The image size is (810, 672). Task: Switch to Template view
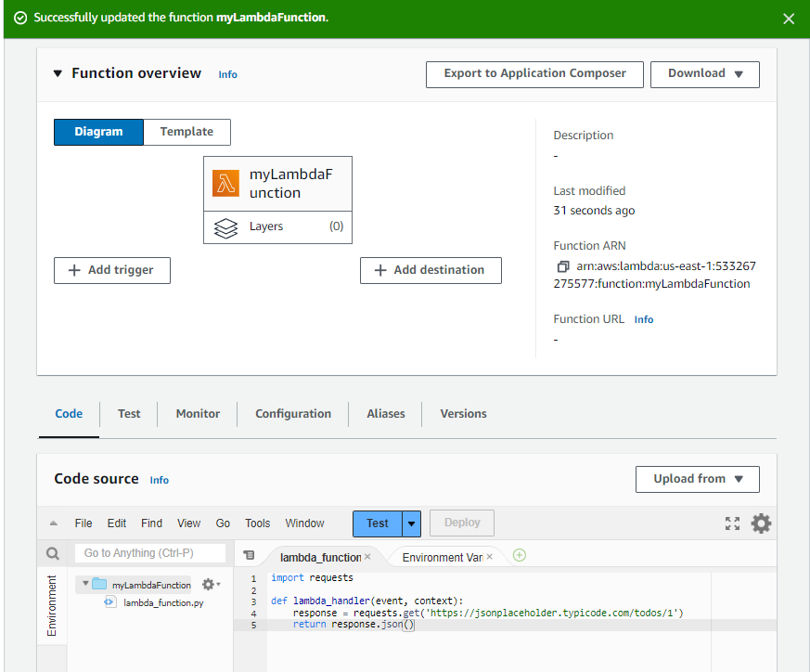[186, 132]
